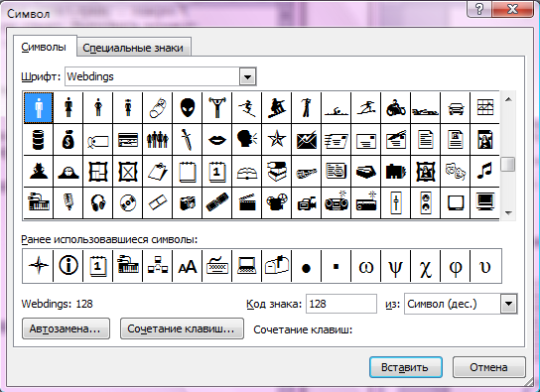This screenshot has width=540, height=392.
Task: Pick the desktop computer monitor symbol
Action: pos(484,202)
